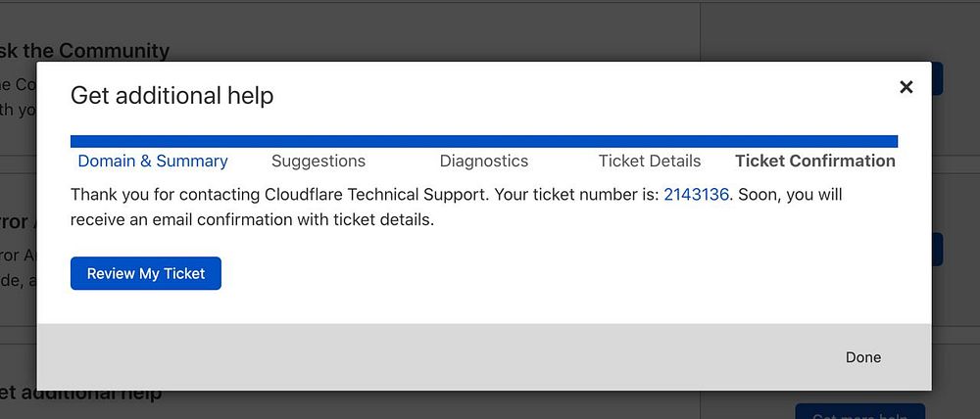Viewport: 980px width, 419px height.
Task: Click the Ask the Community heading behind dialog
Action: pyautogui.click(x=86, y=50)
